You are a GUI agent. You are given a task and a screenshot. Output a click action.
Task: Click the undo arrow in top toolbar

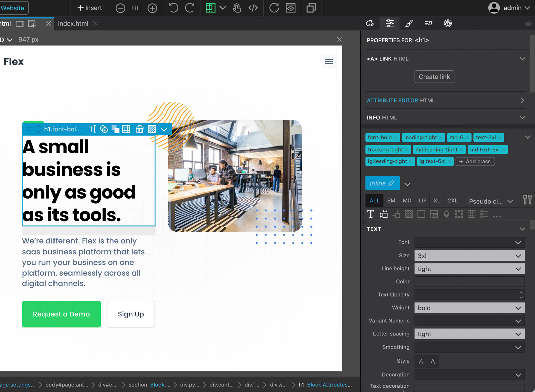(173, 8)
